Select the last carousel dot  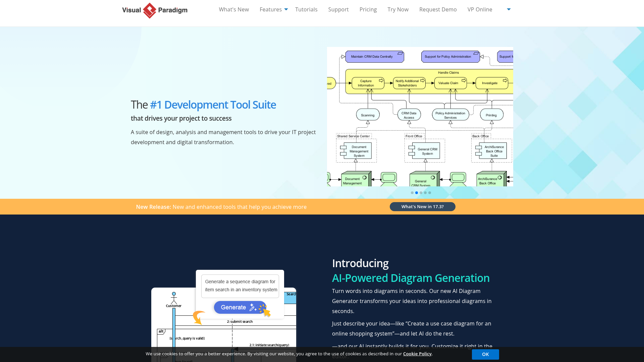point(430,193)
